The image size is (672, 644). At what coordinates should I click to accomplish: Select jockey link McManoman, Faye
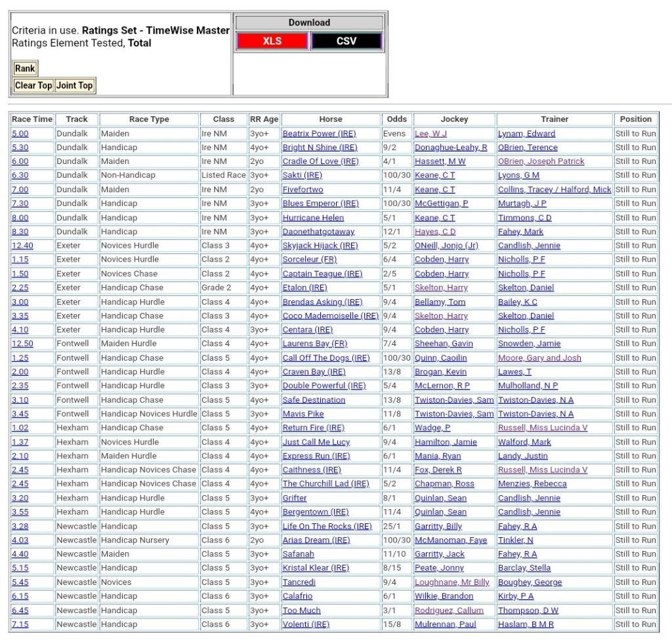pyautogui.click(x=450, y=540)
